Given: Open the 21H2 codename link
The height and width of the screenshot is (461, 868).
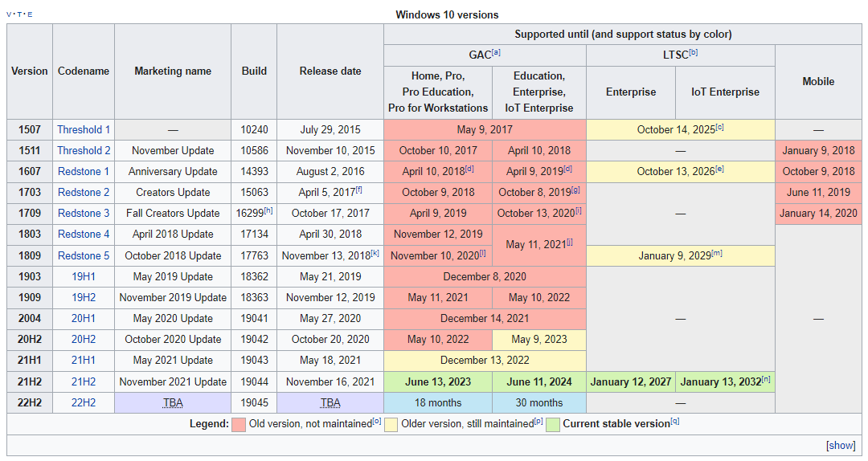Looking at the screenshot, I should tap(84, 381).
